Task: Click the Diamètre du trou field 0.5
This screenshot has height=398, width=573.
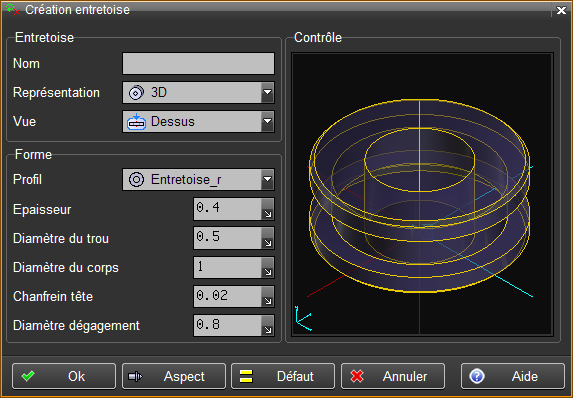Action: (x=227, y=238)
